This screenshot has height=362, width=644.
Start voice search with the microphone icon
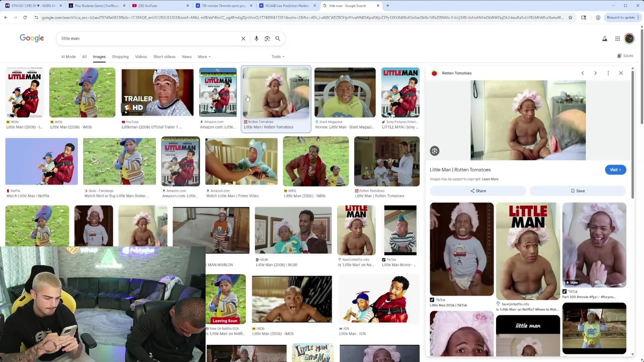click(x=257, y=38)
